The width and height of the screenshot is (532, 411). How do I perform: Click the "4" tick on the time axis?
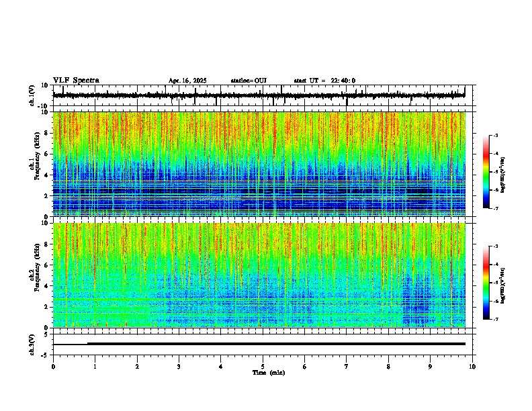coord(221,367)
